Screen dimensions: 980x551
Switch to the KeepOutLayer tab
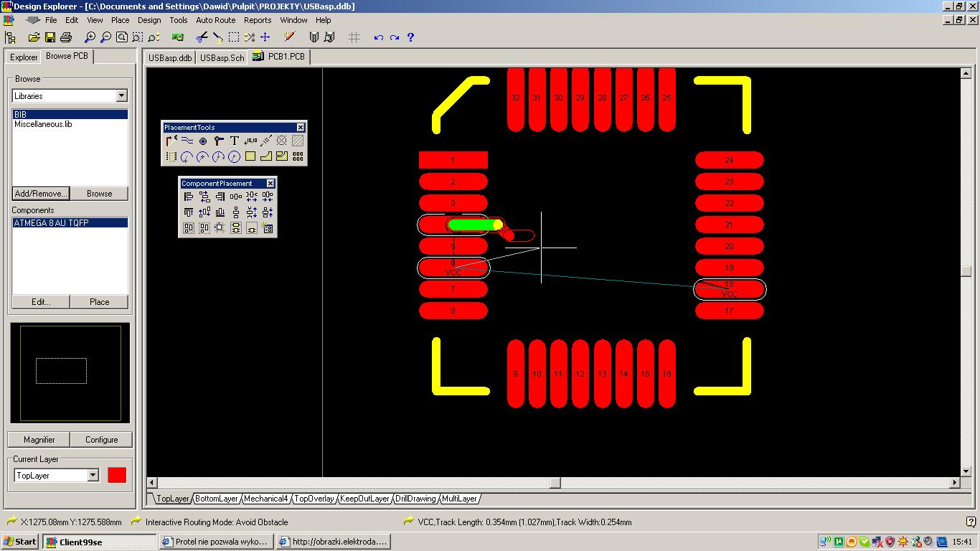pyautogui.click(x=364, y=499)
